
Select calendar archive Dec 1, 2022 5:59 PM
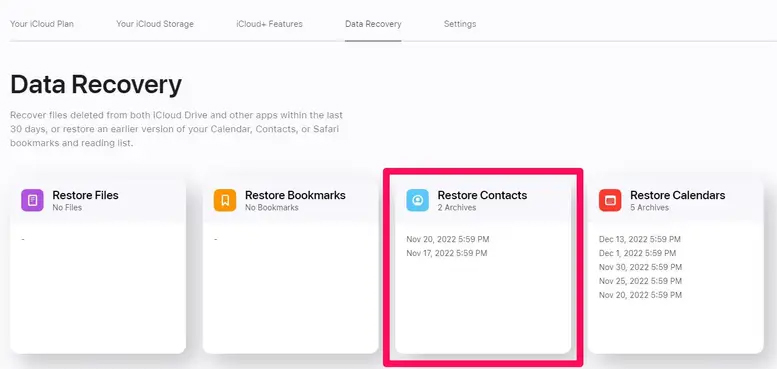point(637,253)
